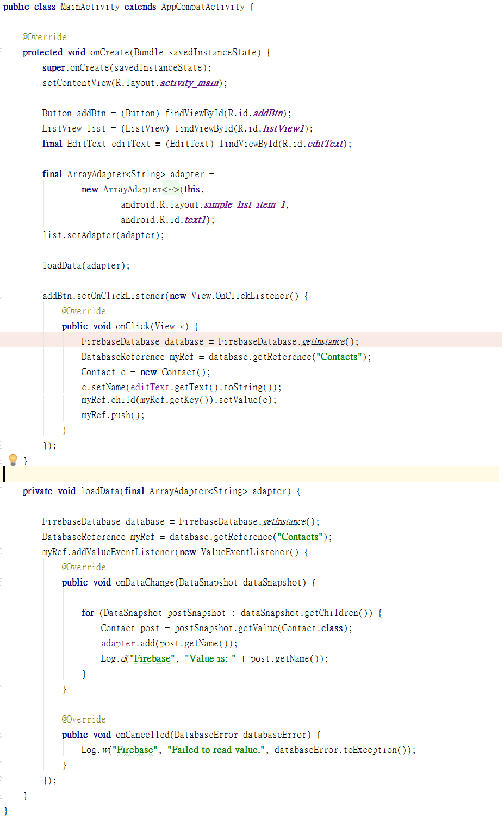The height and width of the screenshot is (834, 504).
Task: Click super.onCreate(savedInstanceState) call
Action: pos(127,67)
